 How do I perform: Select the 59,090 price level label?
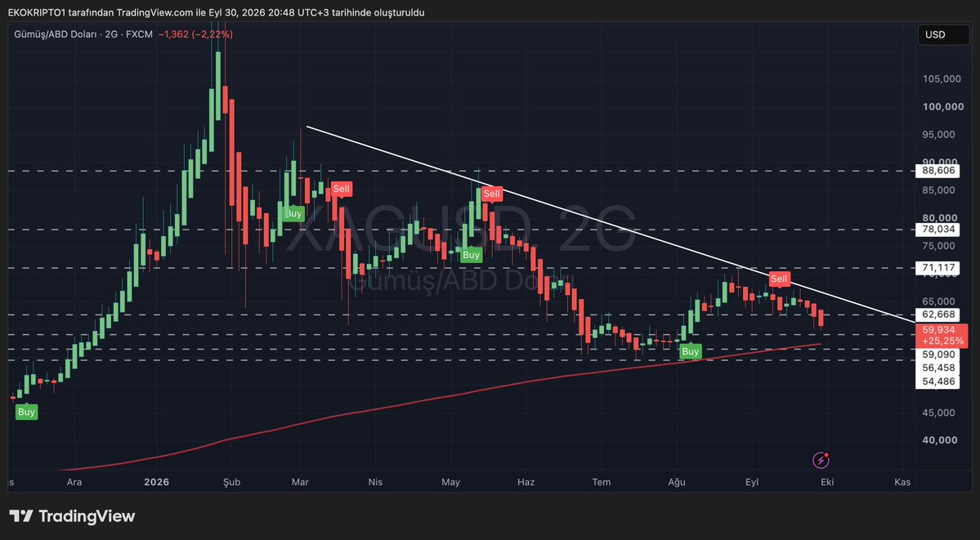pyautogui.click(x=937, y=355)
